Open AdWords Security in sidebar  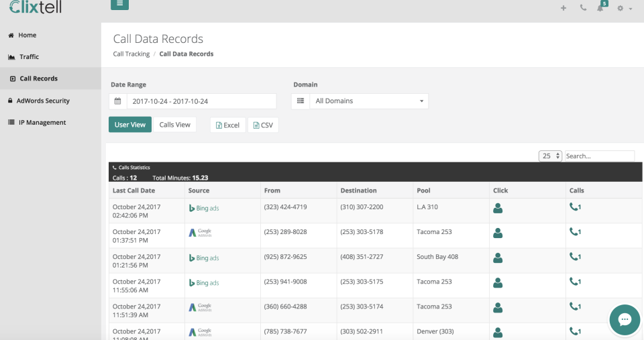pos(43,101)
